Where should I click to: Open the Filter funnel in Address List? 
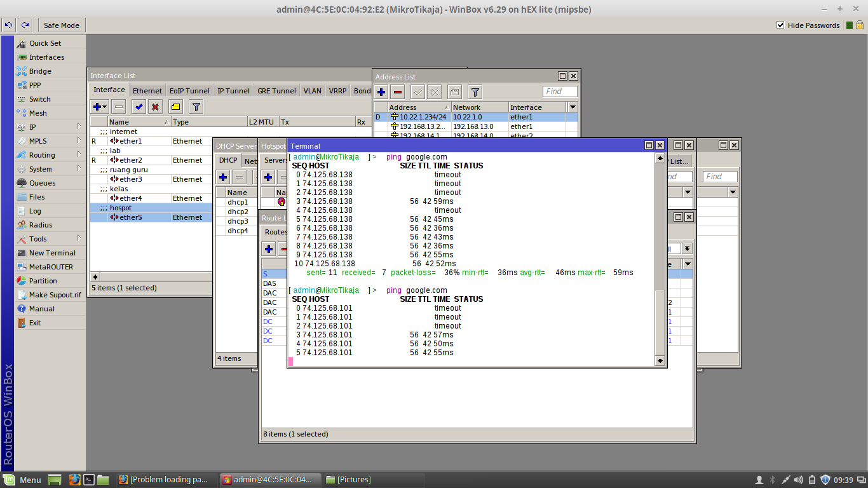(475, 91)
